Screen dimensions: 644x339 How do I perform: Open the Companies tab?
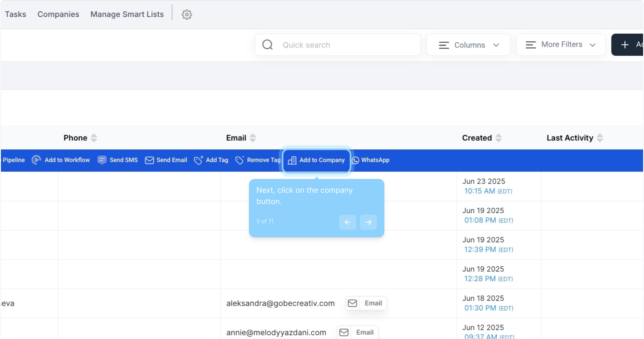pyautogui.click(x=58, y=14)
